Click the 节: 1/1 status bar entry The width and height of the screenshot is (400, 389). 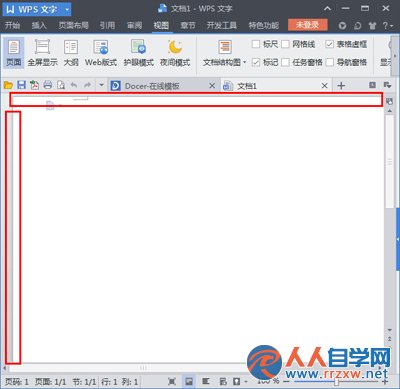click(84, 382)
